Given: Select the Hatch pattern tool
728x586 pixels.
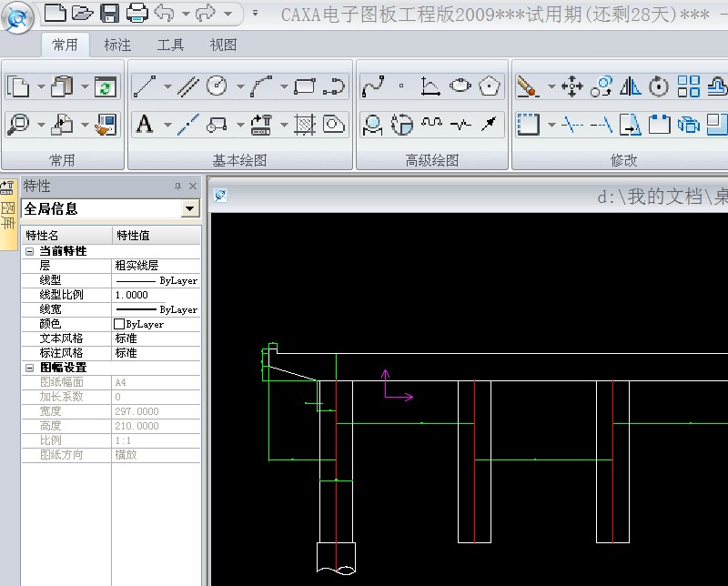Looking at the screenshot, I should pos(305,125).
